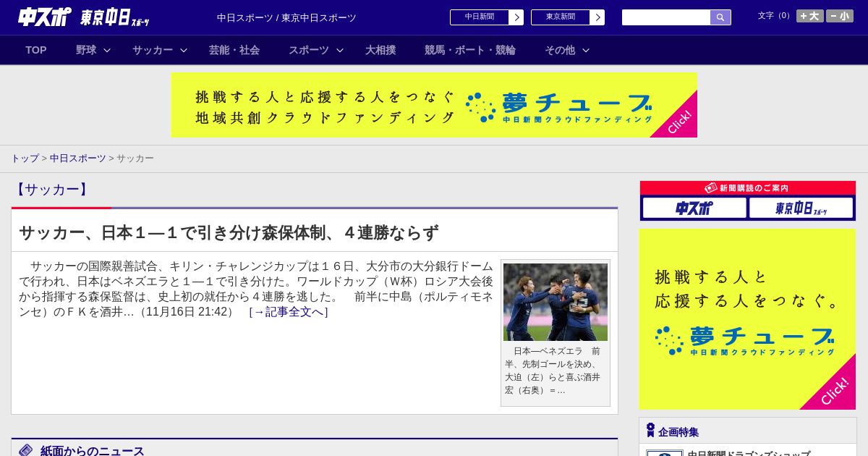The image size is (868, 456).
Task: Increase font size with ＋大 button
Action: pos(810,16)
